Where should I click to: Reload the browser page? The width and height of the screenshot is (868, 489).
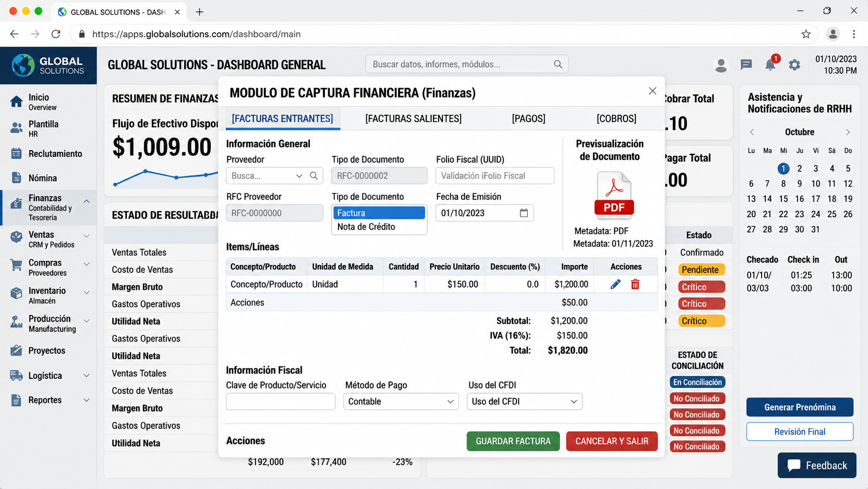click(56, 34)
